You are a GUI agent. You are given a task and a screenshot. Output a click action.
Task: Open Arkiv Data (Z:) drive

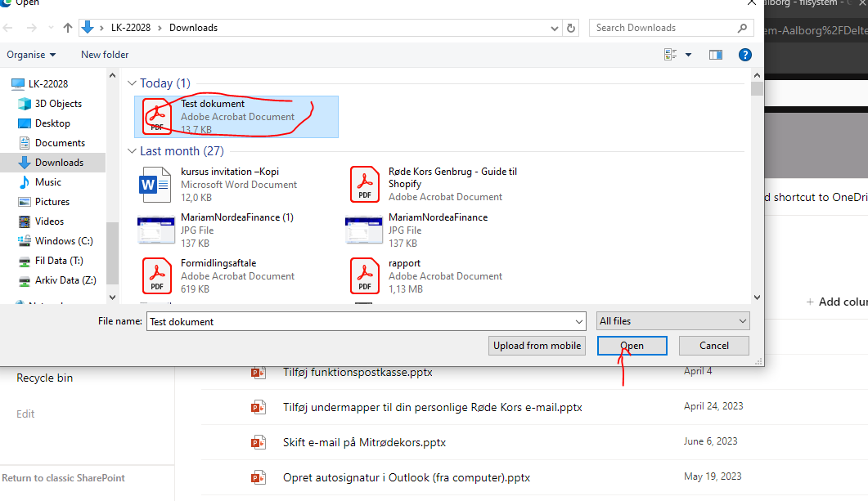[65, 280]
